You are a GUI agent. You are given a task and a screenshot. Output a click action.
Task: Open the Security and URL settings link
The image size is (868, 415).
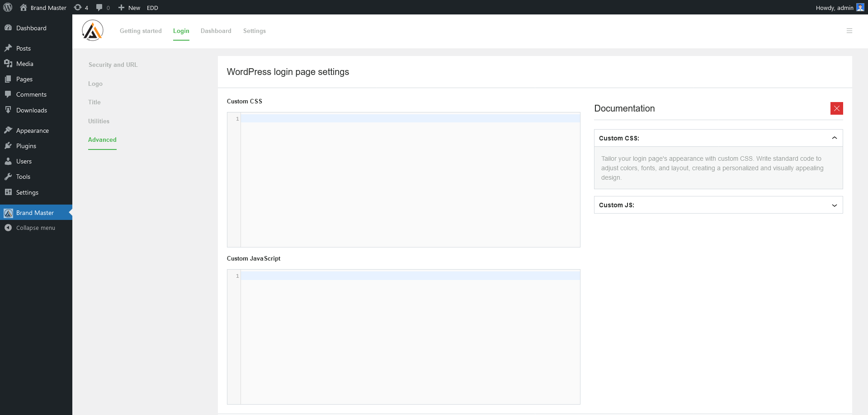coord(113,65)
